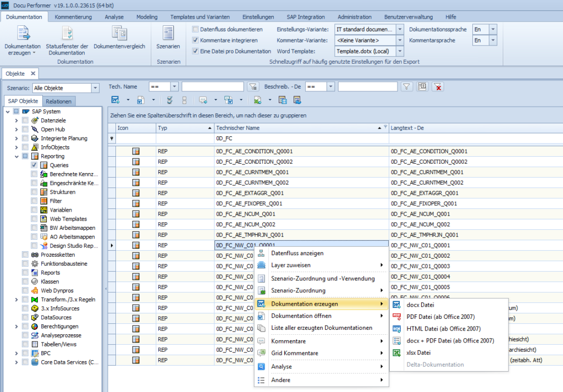Click the Dokumentation erzeugen ribbon icon

coord(23,34)
